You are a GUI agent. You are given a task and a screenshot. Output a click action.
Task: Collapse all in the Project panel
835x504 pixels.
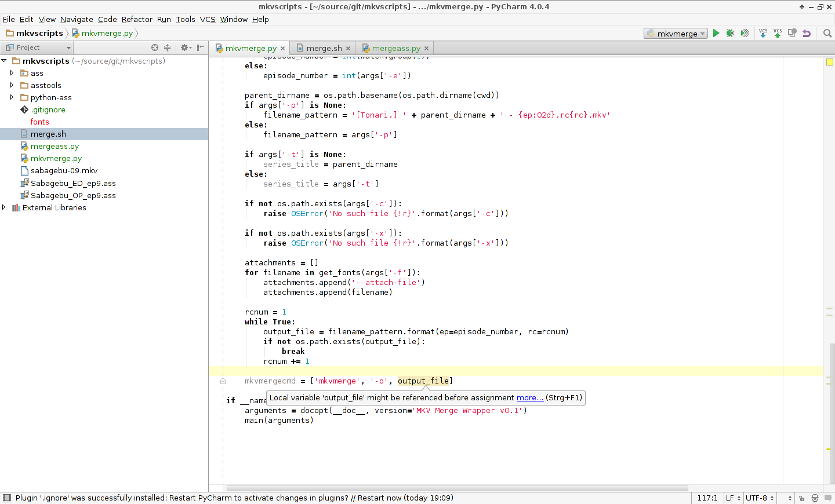(x=168, y=48)
